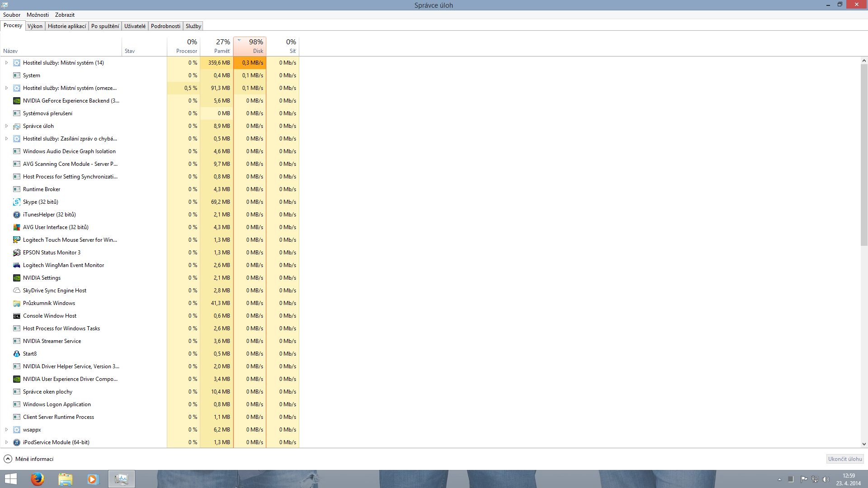Open the taskbar clock showing 12:59
Image resolution: width=868 pixels, height=488 pixels.
pyautogui.click(x=849, y=479)
